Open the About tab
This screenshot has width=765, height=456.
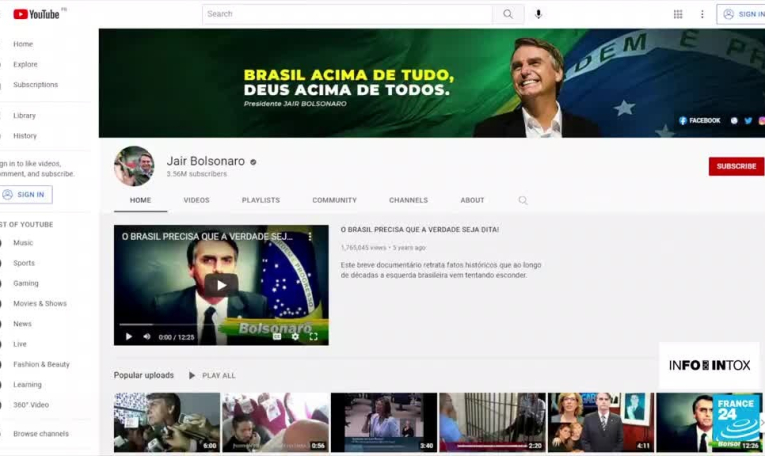[x=472, y=200]
